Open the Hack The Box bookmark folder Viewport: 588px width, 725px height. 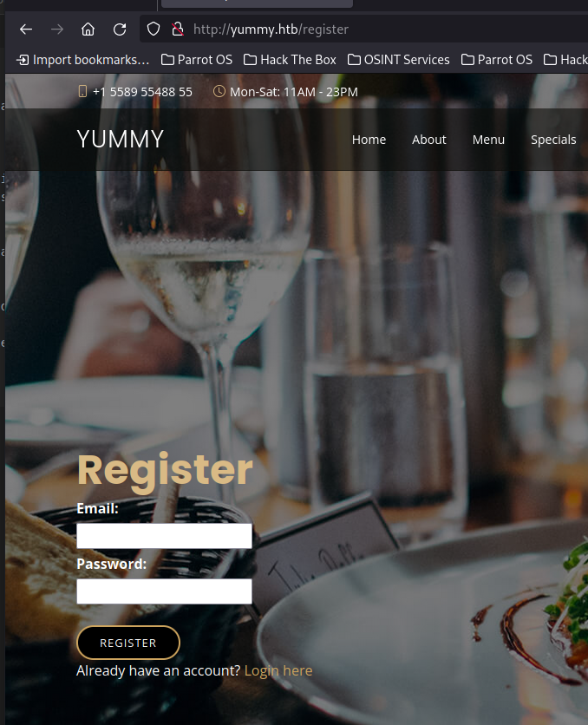(x=290, y=60)
